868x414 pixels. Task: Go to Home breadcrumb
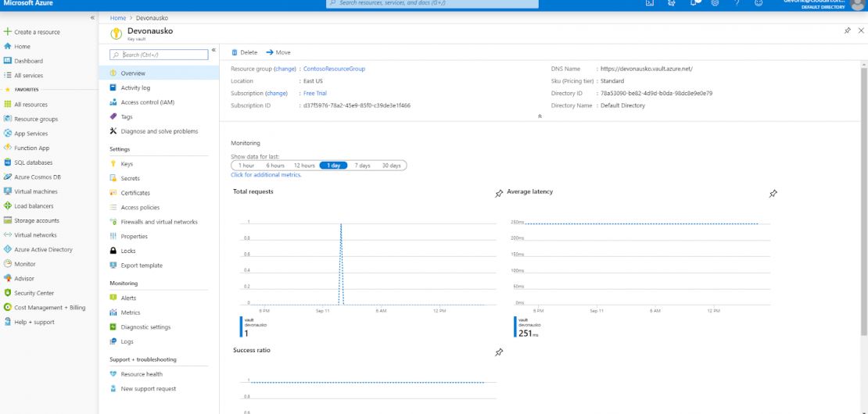pyautogui.click(x=118, y=18)
